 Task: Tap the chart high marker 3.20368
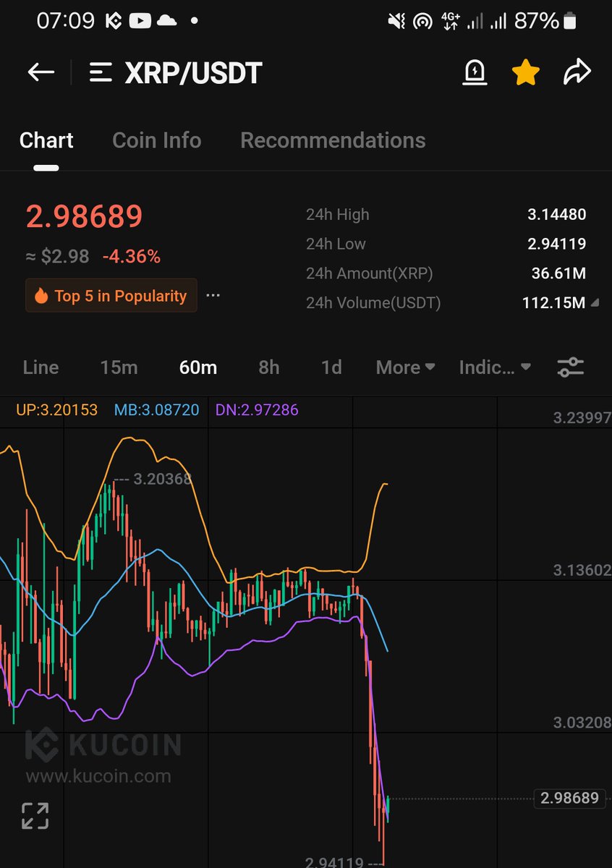[163, 478]
